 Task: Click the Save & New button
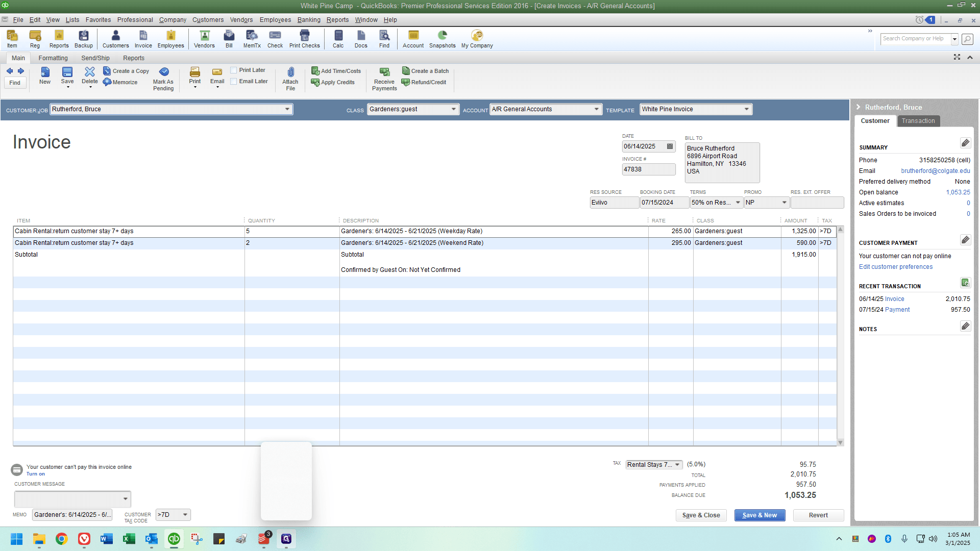point(759,515)
